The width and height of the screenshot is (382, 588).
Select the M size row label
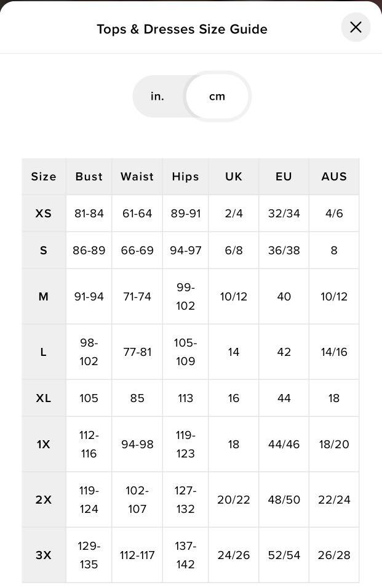44,297
